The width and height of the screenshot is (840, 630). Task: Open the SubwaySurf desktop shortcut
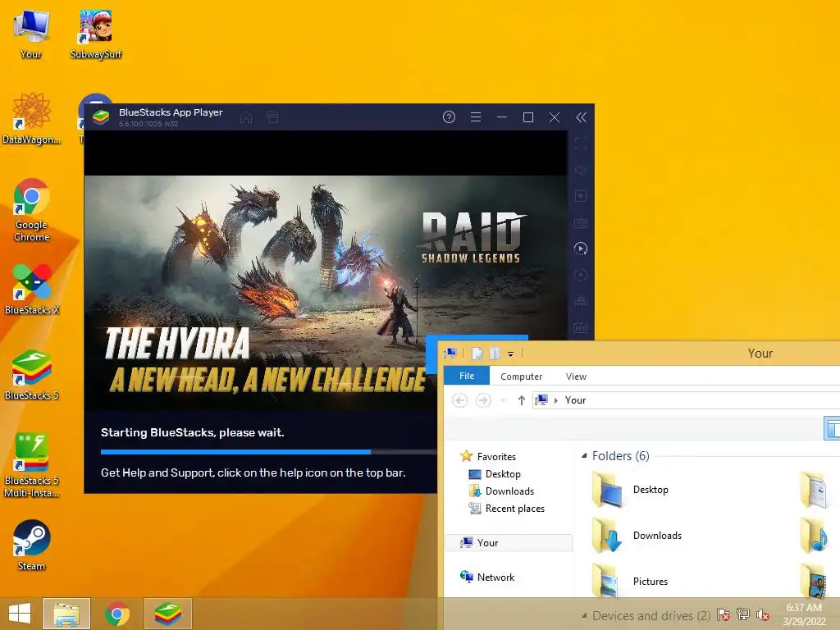point(96,33)
